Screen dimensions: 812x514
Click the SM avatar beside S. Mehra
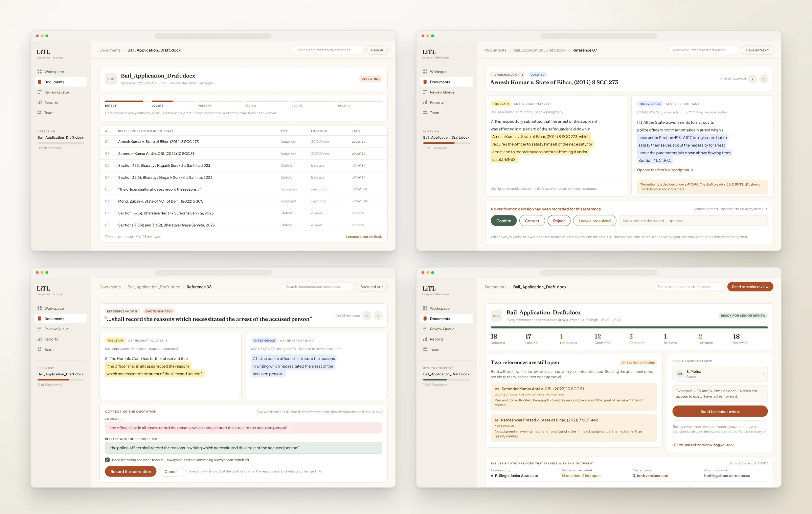tap(679, 374)
